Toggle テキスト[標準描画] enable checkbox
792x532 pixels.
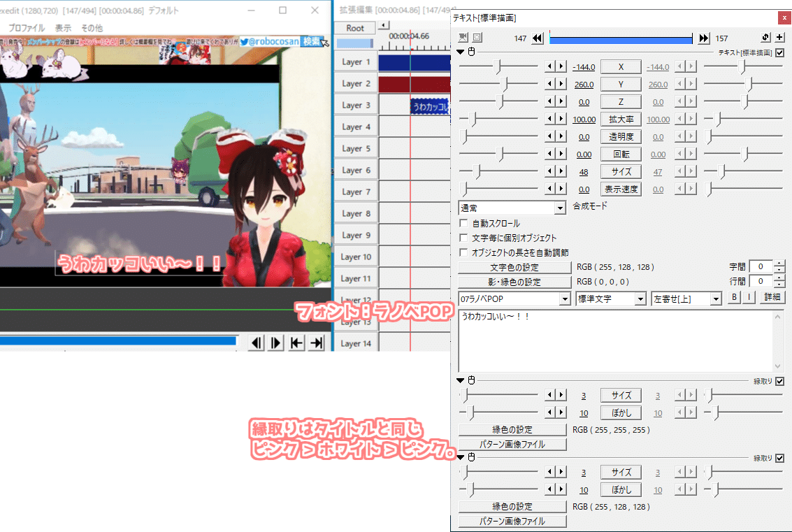[780, 52]
